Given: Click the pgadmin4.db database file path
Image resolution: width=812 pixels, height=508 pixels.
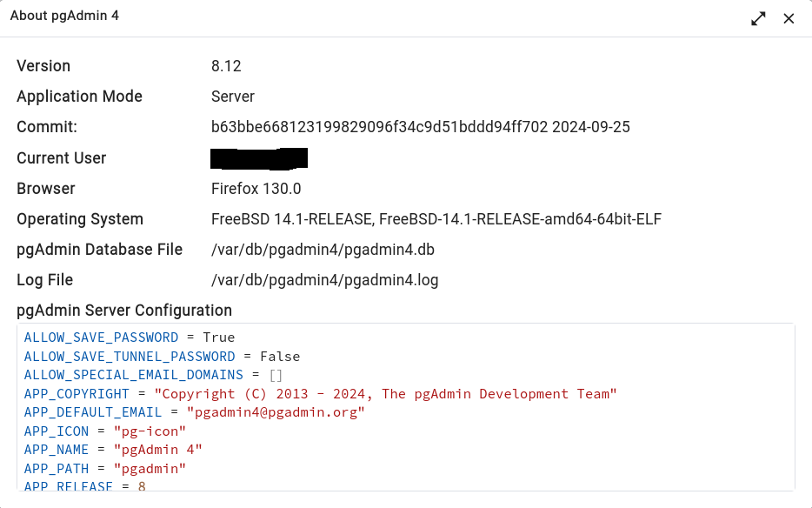Looking at the screenshot, I should pos(323,250).
